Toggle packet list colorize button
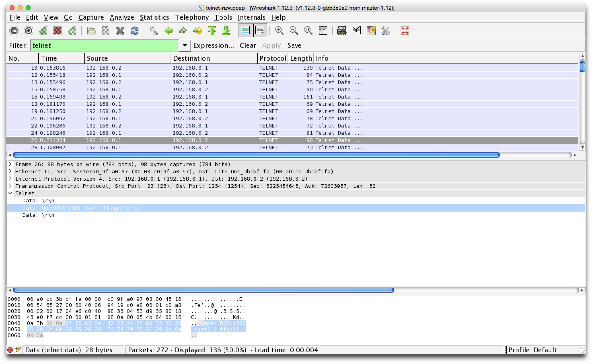Screen dimensions: 592x364 pyautogui.click(x=246, y=31)
